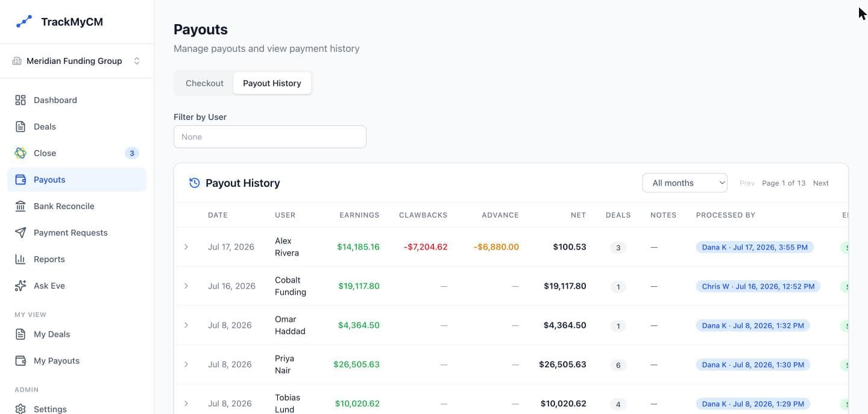Click the advance amount -$6,880.00
Image resolution: width=868 pixels, height=414 pixels.
tap(496, 246)
